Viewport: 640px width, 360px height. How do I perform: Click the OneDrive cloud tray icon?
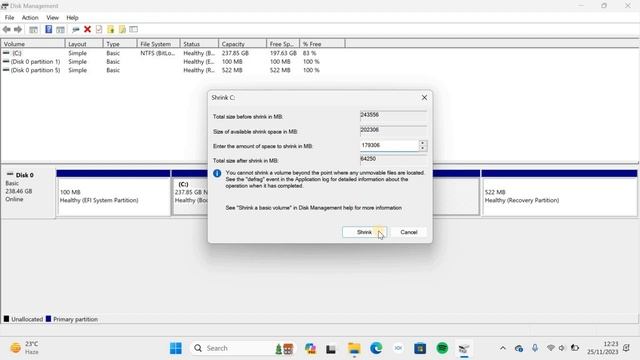click(519, 348)
